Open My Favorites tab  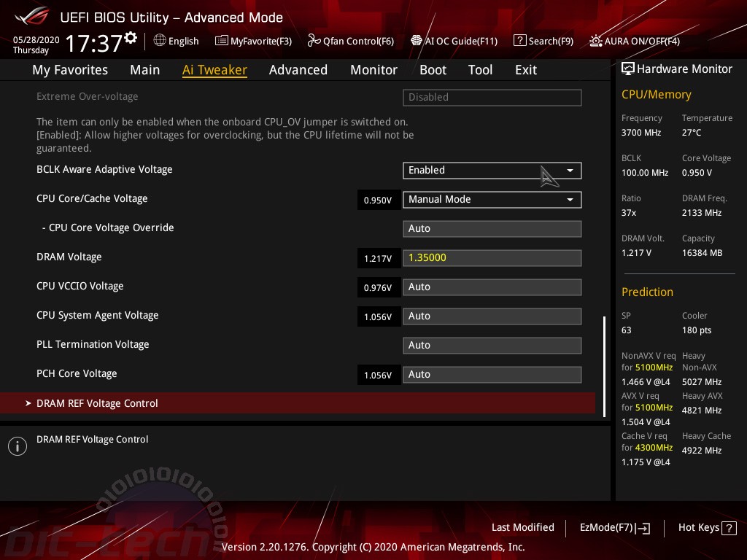(x=70, y=70)
